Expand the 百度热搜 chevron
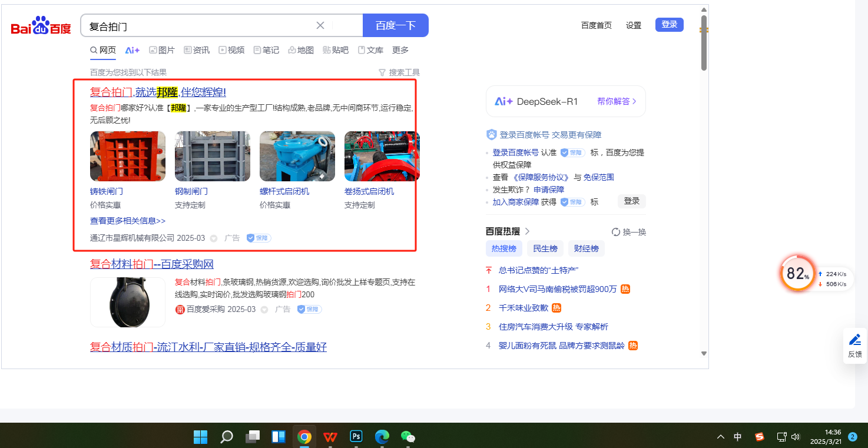 tap(528, 231)
